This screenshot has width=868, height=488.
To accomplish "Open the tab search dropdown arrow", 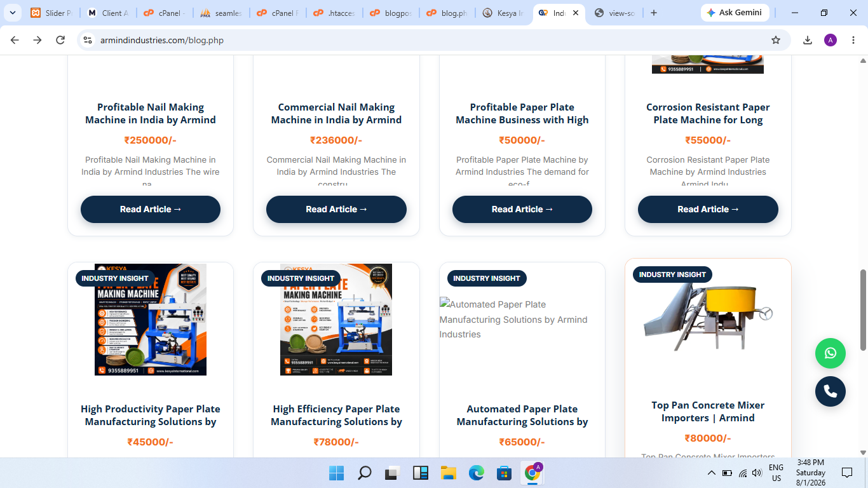I will click(x=13, y=13).
